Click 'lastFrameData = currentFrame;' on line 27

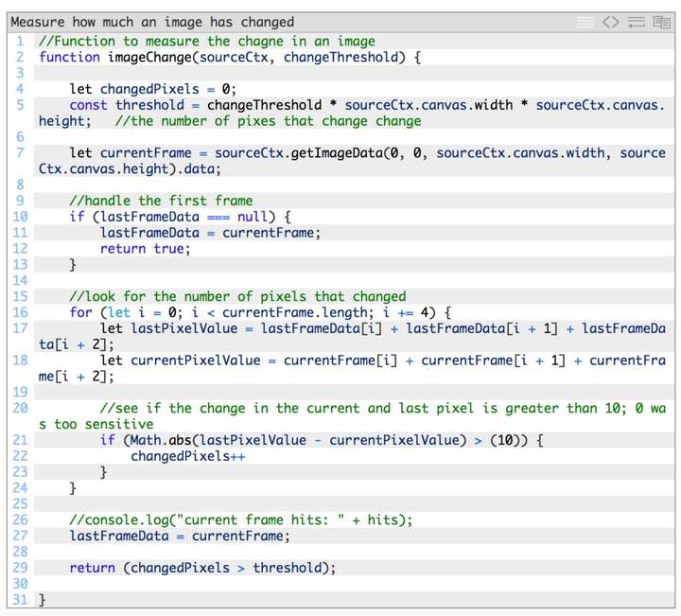tap(180, 537)
